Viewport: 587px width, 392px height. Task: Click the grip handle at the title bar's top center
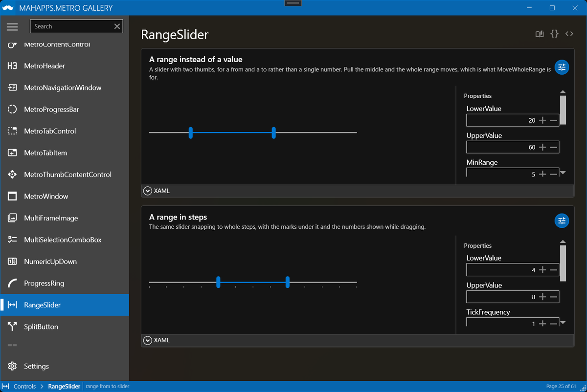(293, 3)
